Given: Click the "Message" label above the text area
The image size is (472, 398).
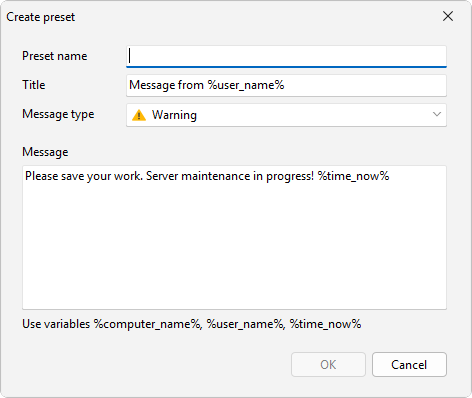Looking at the screenshot, I should click(x=45, y=152).
